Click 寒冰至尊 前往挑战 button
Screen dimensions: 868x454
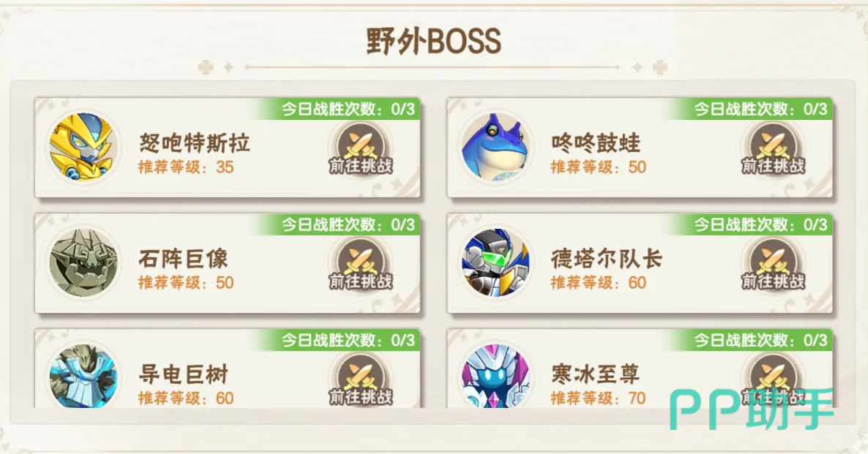click(x=773, y=379)
